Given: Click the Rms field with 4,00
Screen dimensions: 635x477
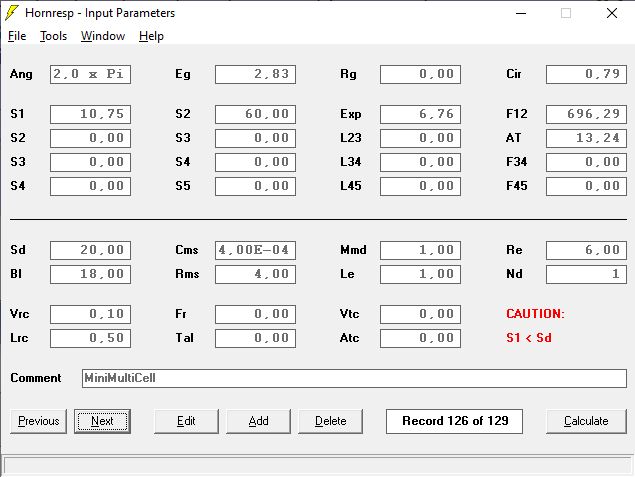Looking at the screenshot, I should [x=256, y=274].
